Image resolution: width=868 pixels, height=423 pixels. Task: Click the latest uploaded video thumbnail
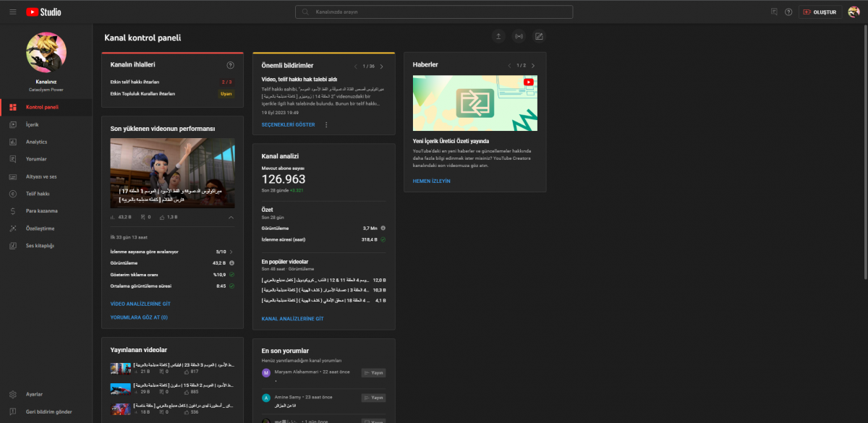click(172, 173)
